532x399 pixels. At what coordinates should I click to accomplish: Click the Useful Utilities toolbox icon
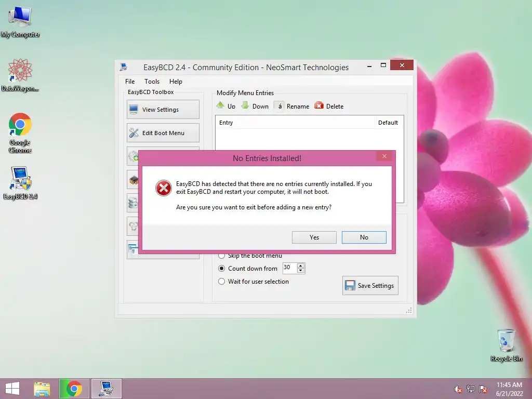click(x=133, y=249)
